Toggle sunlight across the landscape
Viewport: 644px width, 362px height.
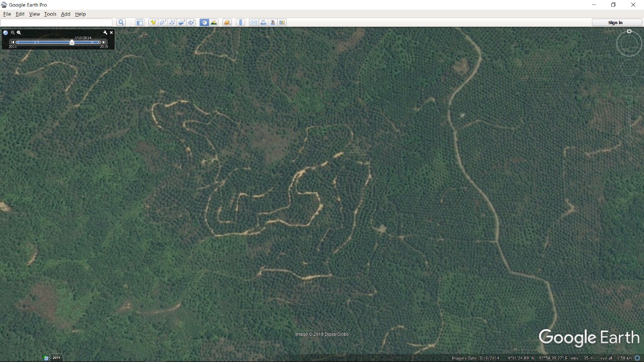(x=214, y=23)
